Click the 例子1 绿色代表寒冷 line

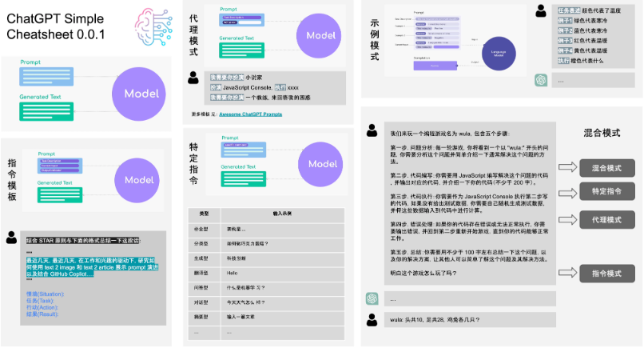coord(582,21)
